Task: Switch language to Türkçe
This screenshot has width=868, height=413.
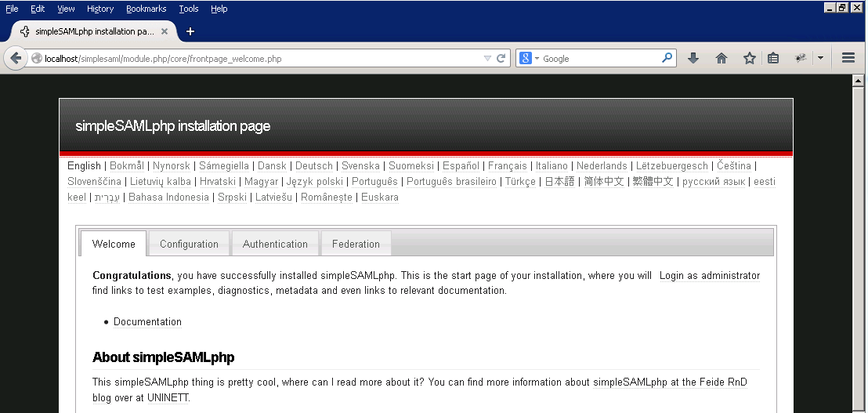Action: click(x=520, y=181)
